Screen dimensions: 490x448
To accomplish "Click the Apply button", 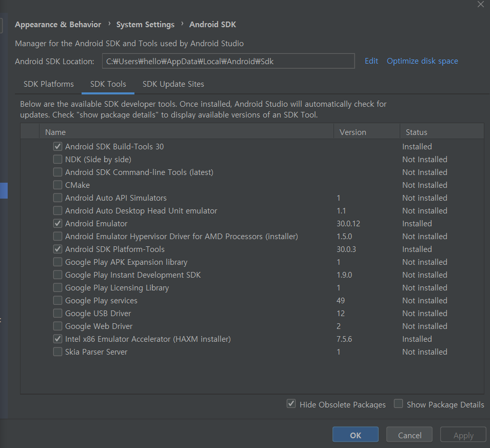I will point(463,435).
